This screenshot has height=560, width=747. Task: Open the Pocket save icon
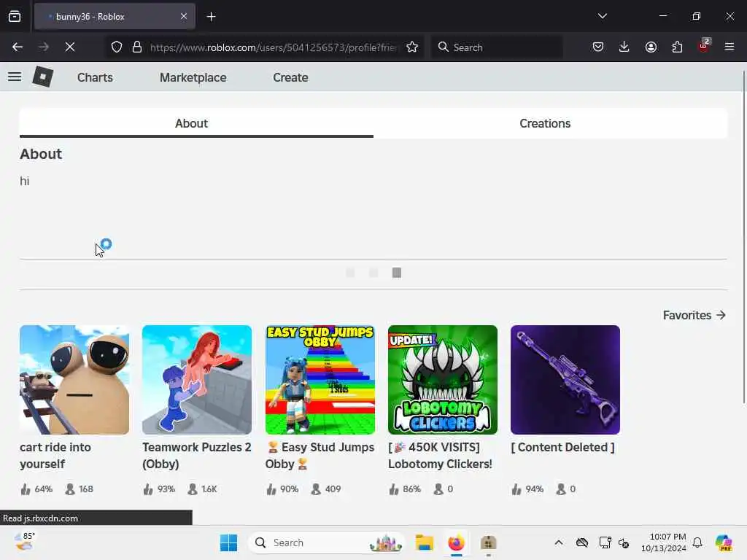coord(598,47)
